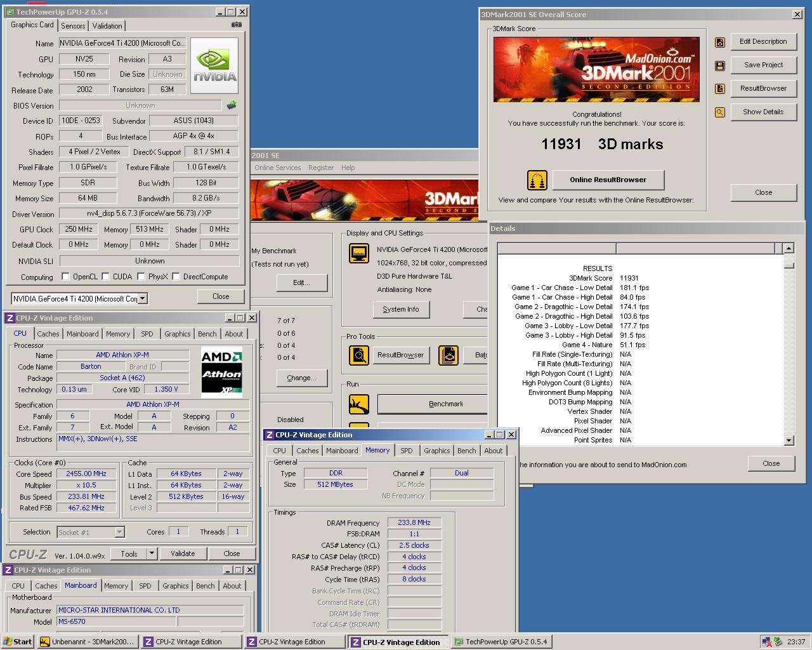The width and height of the screenshot is (812, 650).
Task: Enable the DirectCompute checkbox
Action: tap(177, 277)
